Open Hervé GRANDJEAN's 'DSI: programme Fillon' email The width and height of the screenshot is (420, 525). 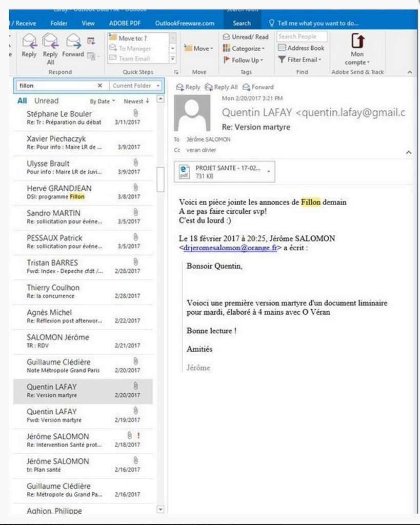(x=83, y=192)
